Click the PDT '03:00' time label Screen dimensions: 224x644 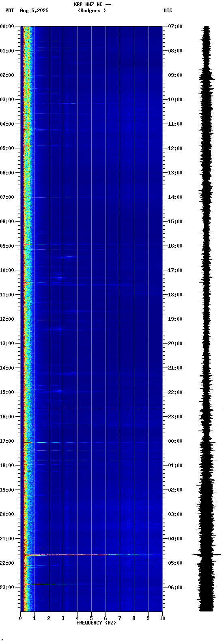(7, 100)
